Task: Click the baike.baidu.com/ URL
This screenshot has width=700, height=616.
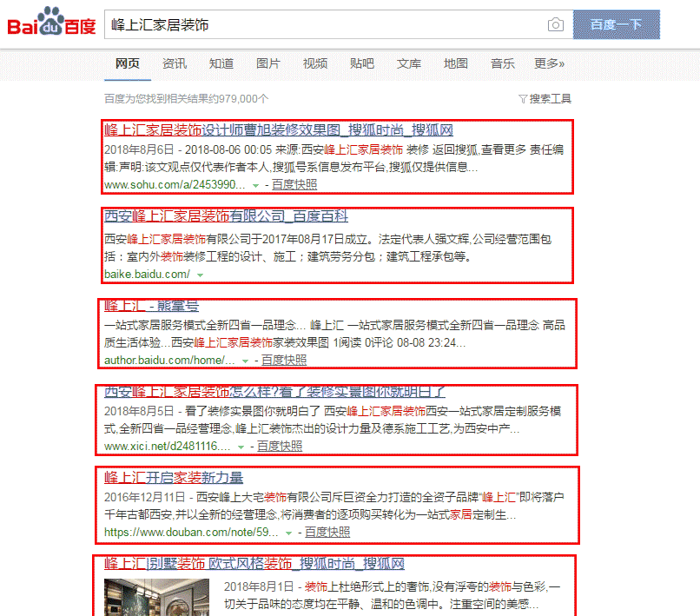Action: click(147, 275)
